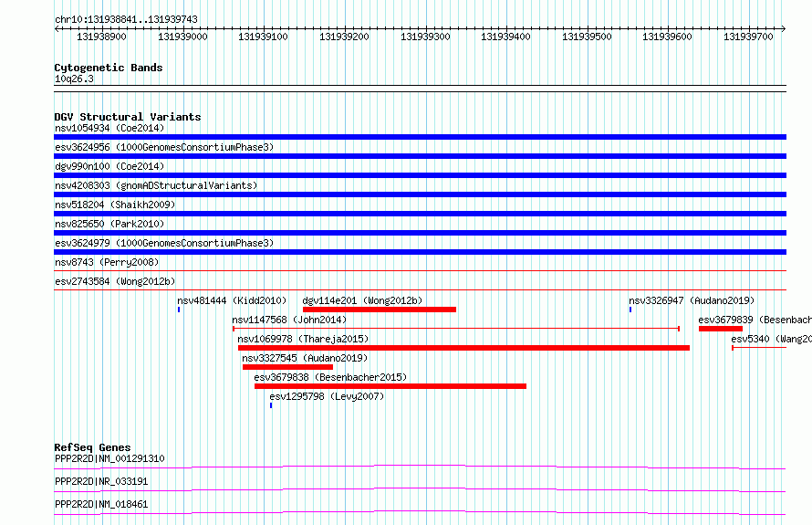Click the red bar under dgv114e201

(380, 310)
